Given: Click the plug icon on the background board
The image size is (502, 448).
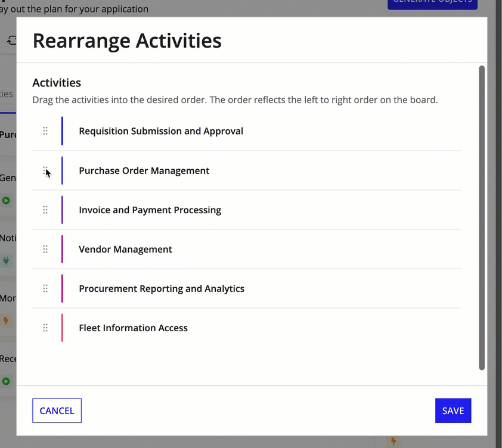Looking at the screenshot, I should (x=6, y=261).
